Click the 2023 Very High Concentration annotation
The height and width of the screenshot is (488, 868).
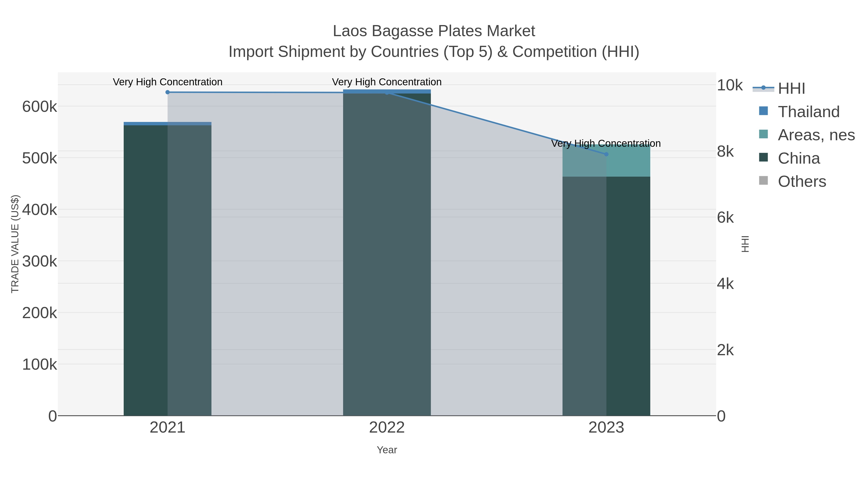(x=606, y=143)
